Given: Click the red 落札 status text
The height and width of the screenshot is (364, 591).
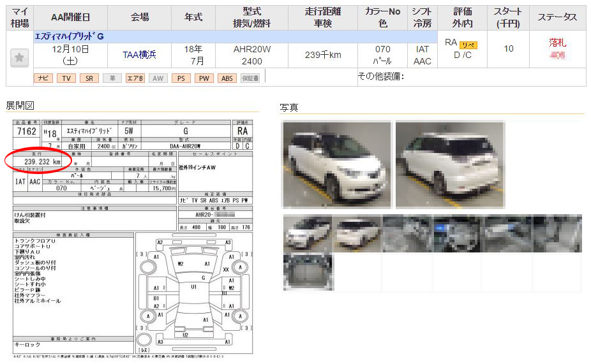Looking at the screenshot, I should pos(557,43).
